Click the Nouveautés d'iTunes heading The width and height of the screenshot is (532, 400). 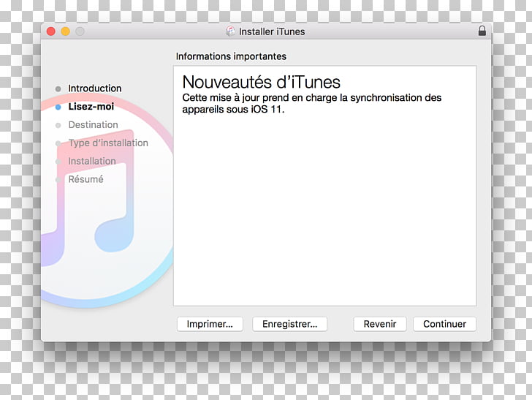point(261,82)
